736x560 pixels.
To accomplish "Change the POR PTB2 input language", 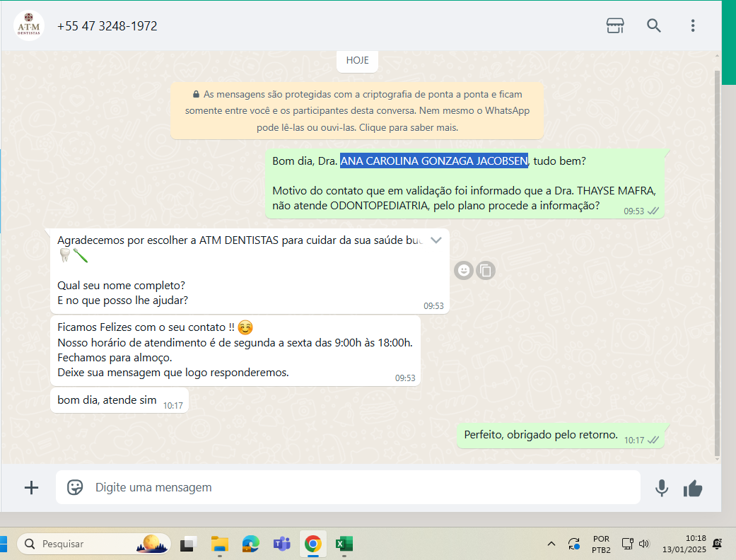I will click(601, 544).
